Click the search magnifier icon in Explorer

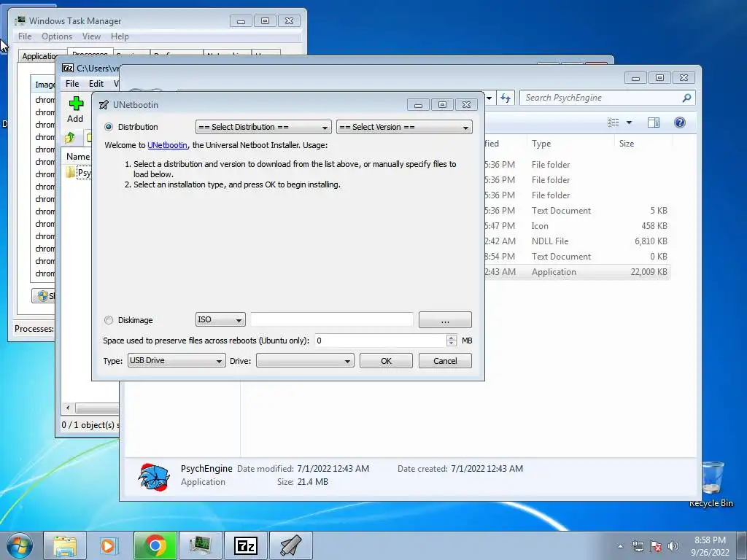[686, 98]
